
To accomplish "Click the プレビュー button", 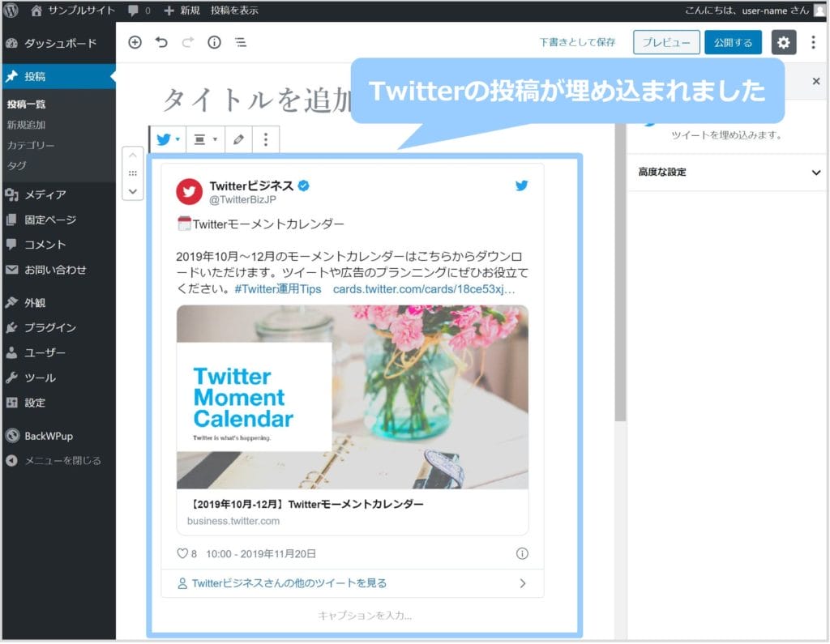I will coord(666,42).
